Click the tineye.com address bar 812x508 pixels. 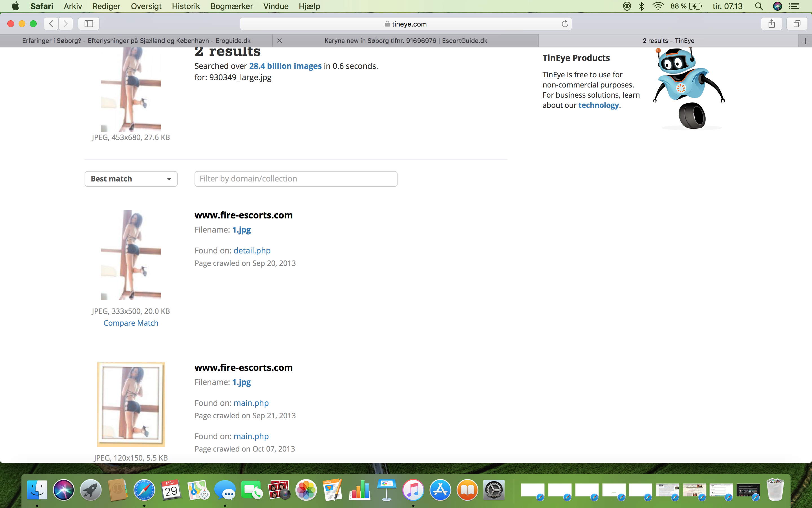coord(406,24)
